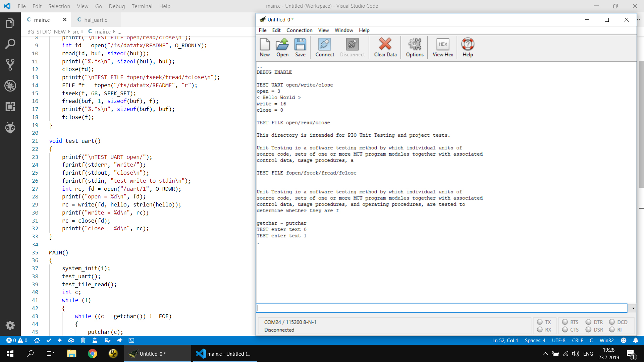Viewport: 644px width, 362px height.
Task: Open the Search view in VS Code activity bar
Action: 10,44
